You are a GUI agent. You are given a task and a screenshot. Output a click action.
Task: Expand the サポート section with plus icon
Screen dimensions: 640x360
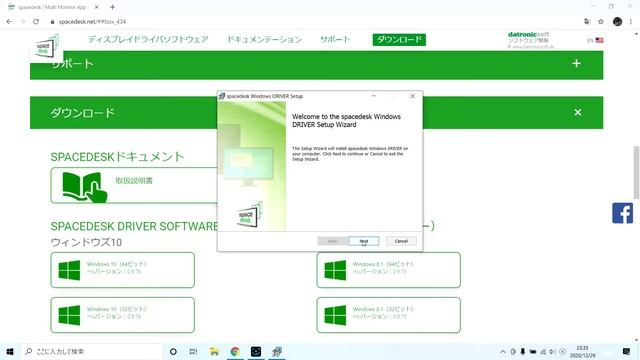pyautogui.click(x=576, y=63)
